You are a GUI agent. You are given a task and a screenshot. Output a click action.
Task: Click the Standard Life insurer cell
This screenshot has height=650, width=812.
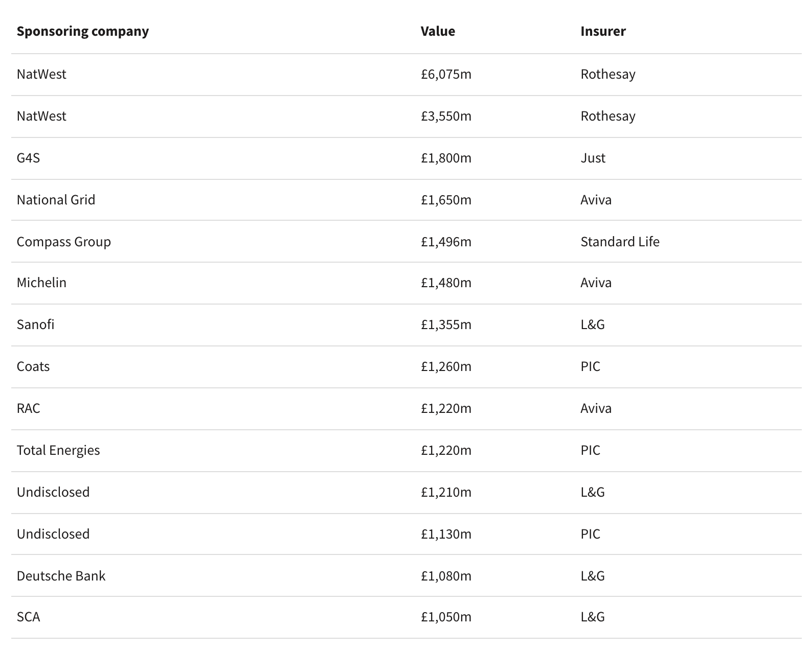620,242
